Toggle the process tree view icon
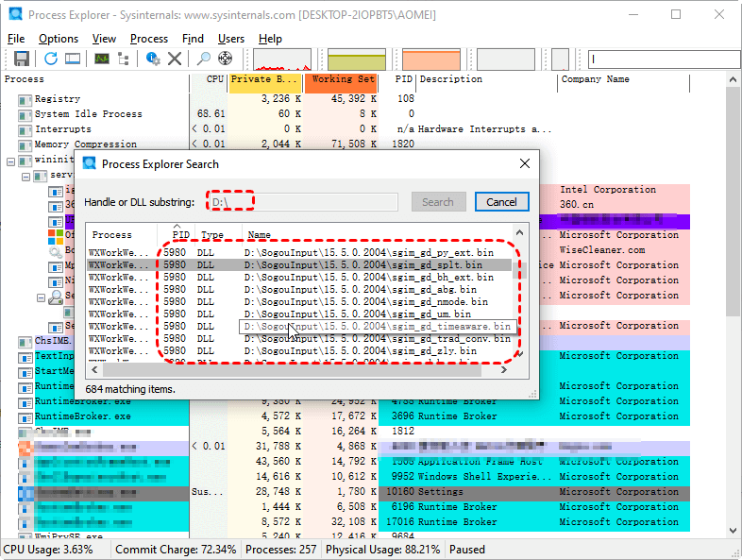The height and width of the screenshot is (560, 742). pos(124,59)
